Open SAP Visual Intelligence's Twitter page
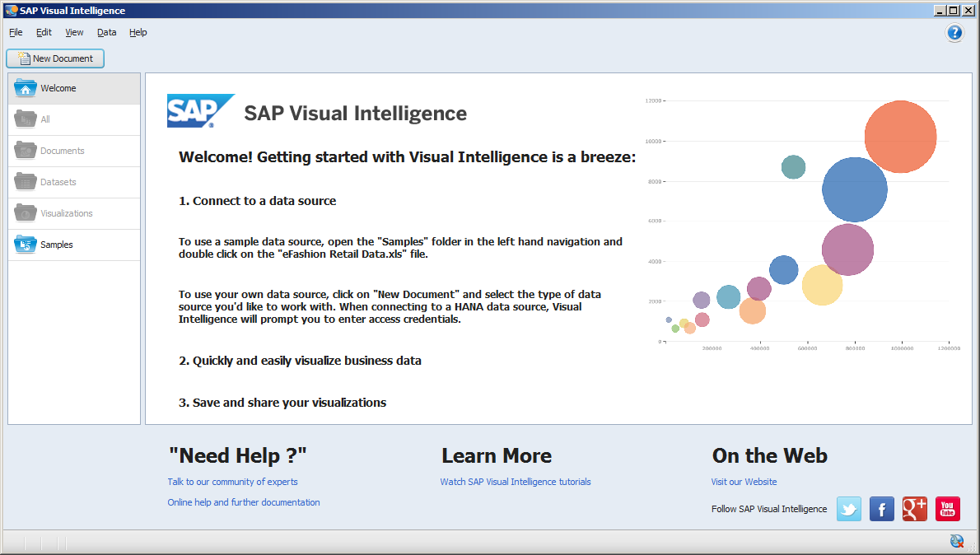980x555 pixels. click(x=849, y=509)
